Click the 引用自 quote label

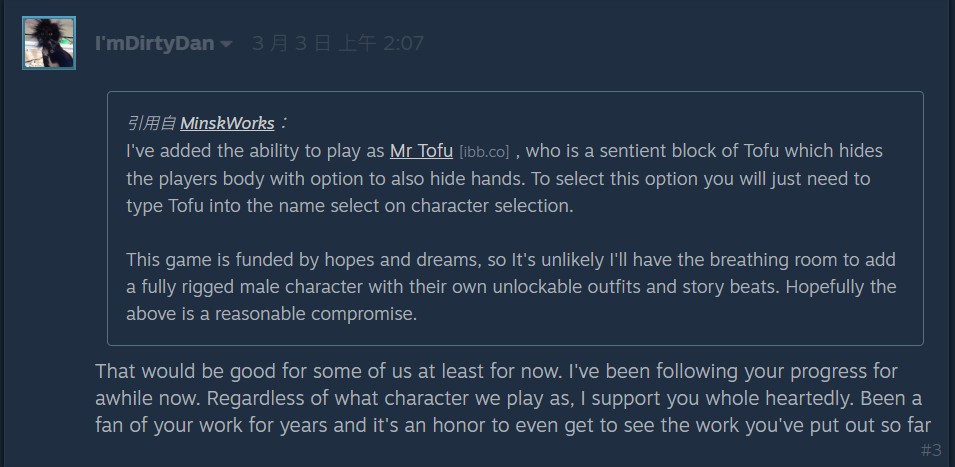click(151, 123)
